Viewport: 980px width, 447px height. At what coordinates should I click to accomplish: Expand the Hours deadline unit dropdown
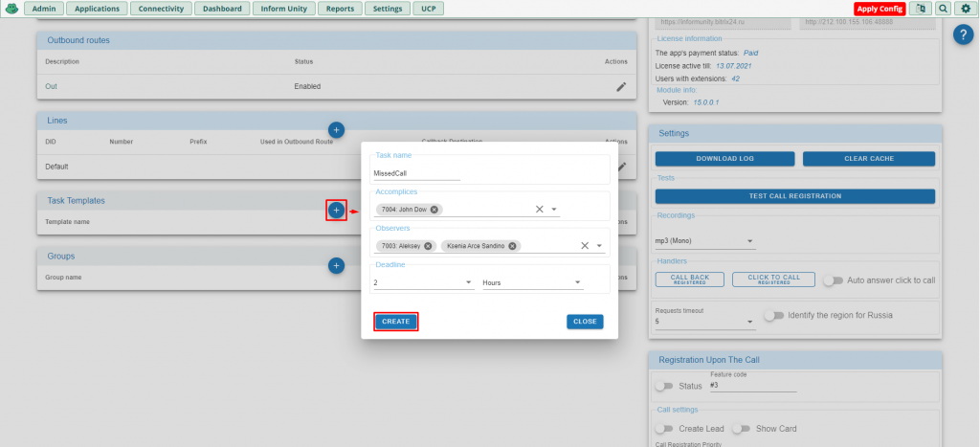tap(532, 283)
